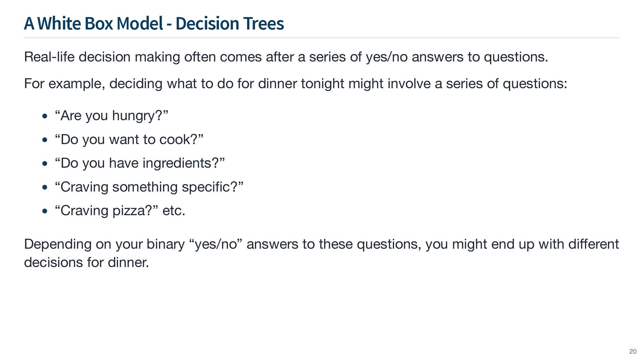
Task: Click the "Do you have ingredients?" bullet
Action: (140, 163)
